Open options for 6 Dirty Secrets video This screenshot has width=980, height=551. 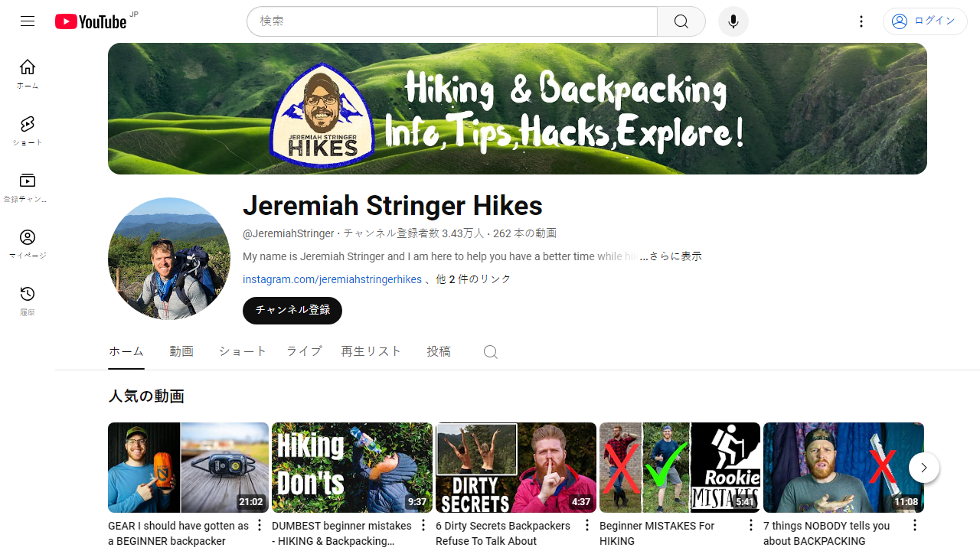586,525
